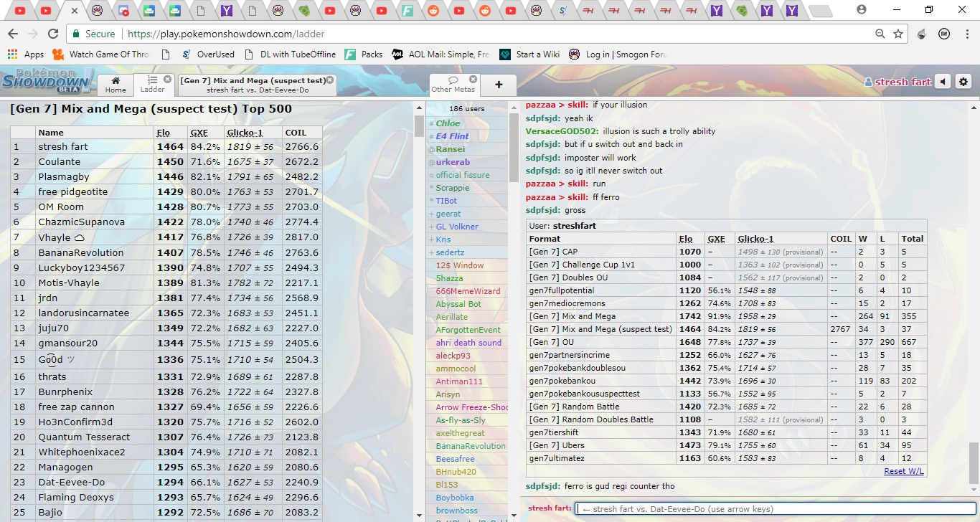The image size is (980, 522).
Task: Close the Ladder tab
Action: (x=167, y=80)
